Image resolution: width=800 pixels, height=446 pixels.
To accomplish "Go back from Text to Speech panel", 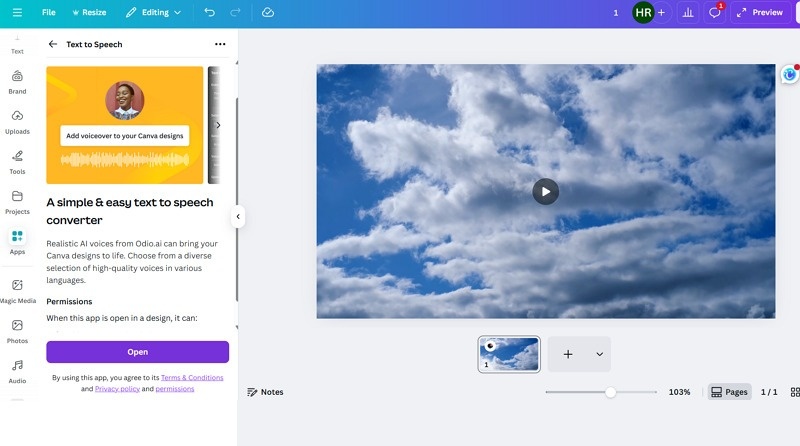I will coord(53,44).
